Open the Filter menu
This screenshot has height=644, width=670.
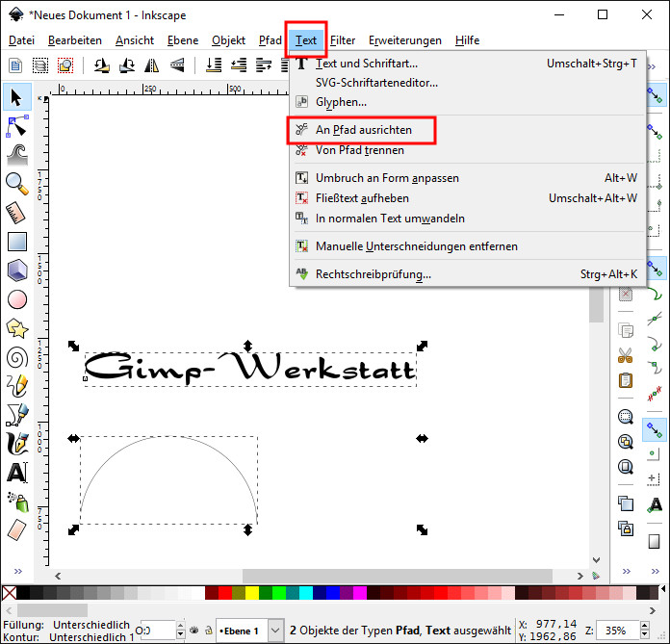click(x=343, y=40)
